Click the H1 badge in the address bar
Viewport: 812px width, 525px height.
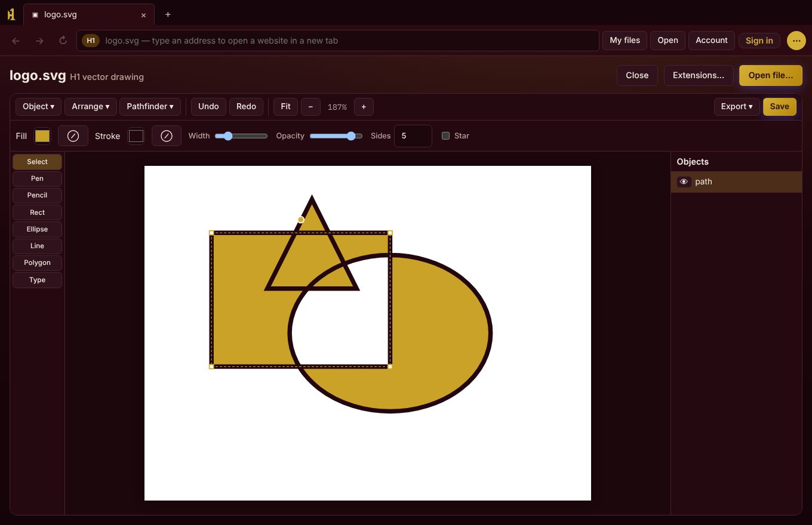pyautogui.click(x=91, y=41)
